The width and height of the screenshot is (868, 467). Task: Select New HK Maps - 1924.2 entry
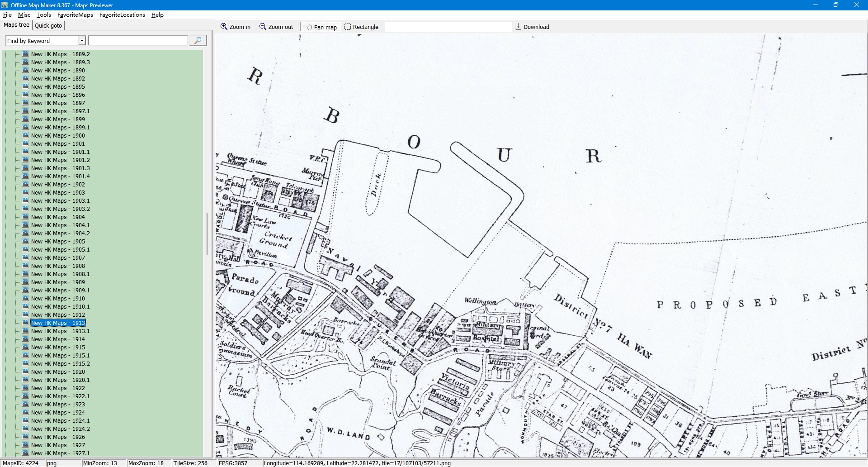[60, 429]
